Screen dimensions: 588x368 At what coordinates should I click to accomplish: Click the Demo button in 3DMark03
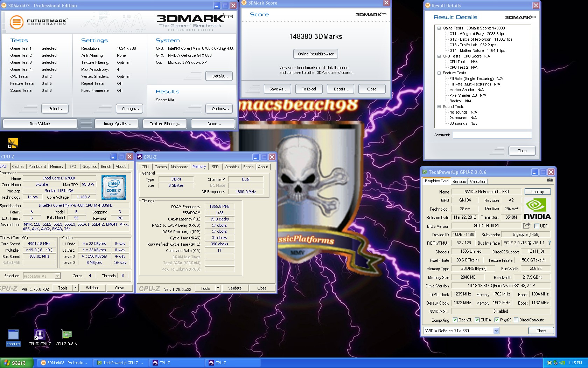click(214, 124)
